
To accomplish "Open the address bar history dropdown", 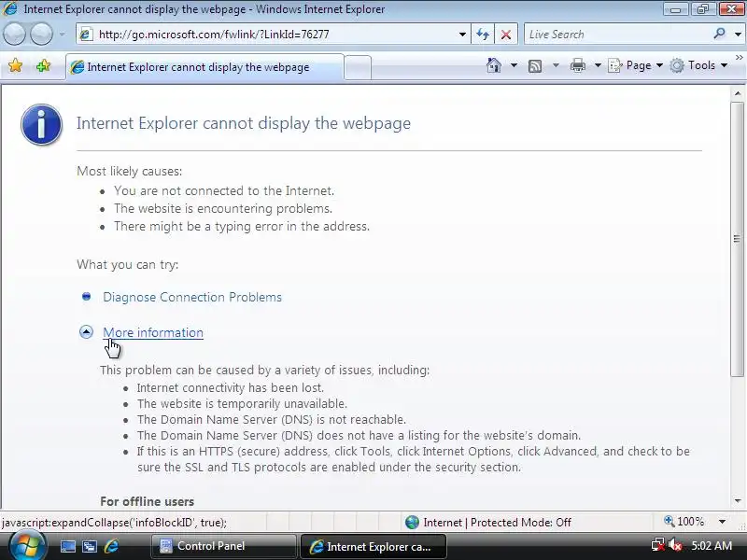I will point(462,35).
